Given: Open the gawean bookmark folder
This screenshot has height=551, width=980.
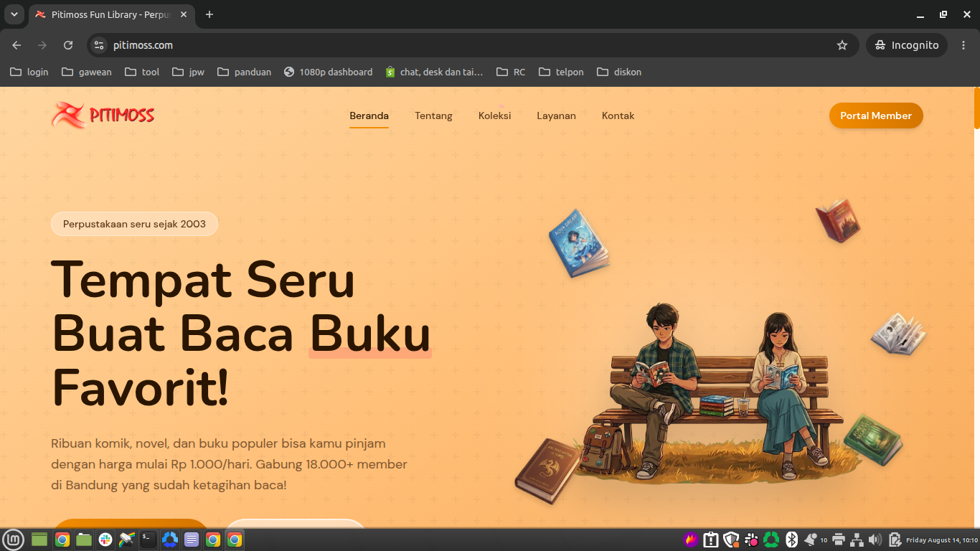Looking at the screenshot, I should pos(87,72).
